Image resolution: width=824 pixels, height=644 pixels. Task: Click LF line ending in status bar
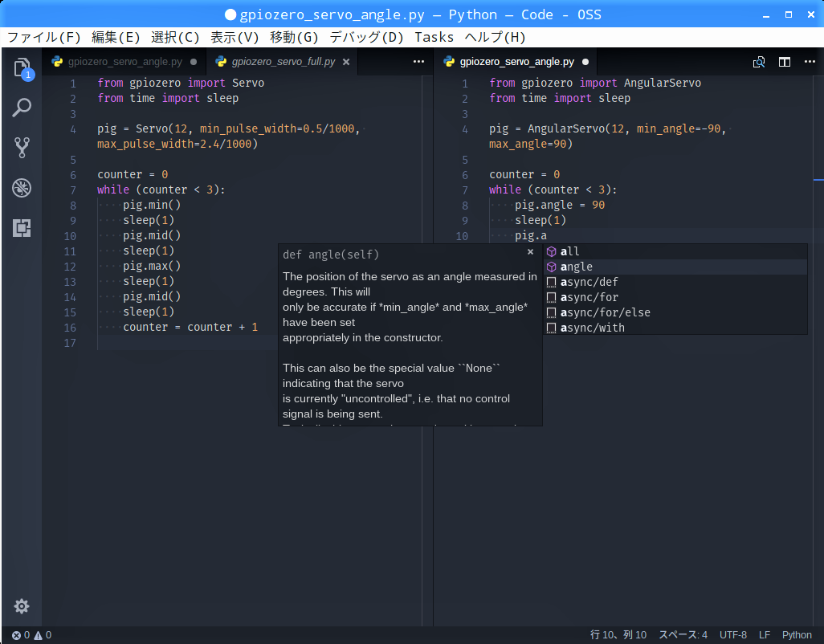(764, 635)
